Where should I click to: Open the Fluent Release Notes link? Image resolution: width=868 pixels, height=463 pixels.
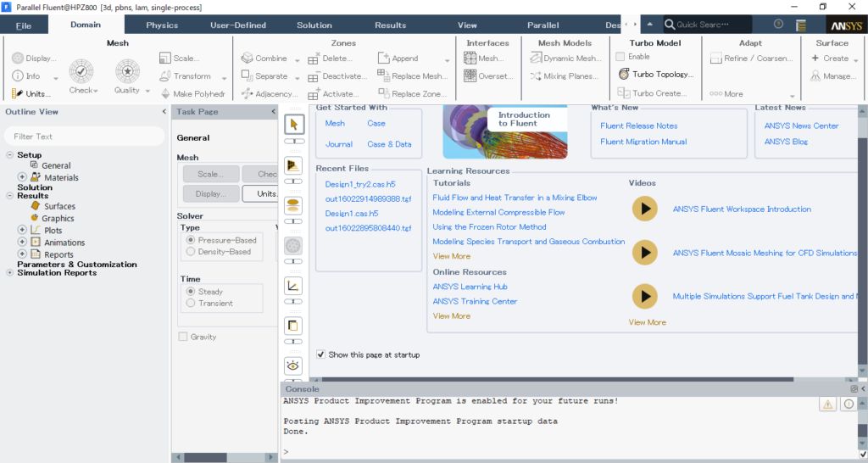[639, 126]
